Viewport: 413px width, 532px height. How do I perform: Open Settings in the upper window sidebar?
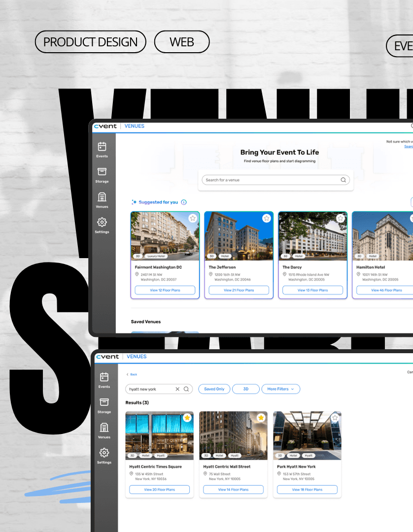[x=102, y=226]
